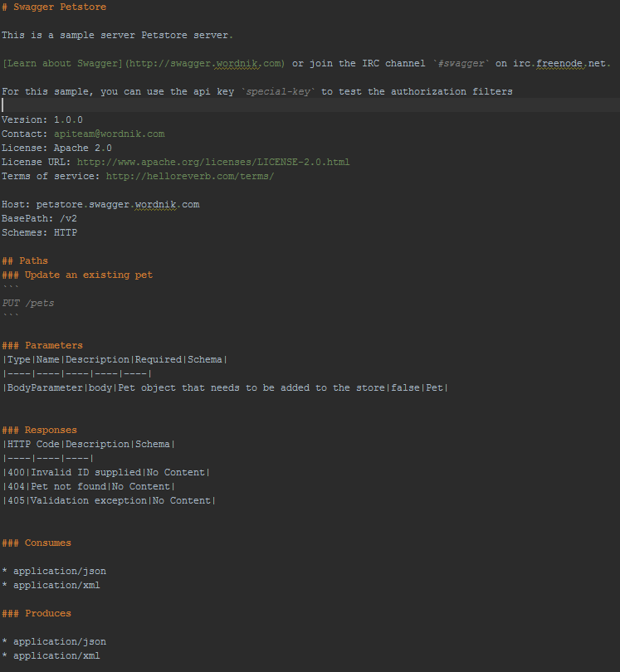
Task: Place cursor on the empty line above Version
Action: [x=310, y=105]
